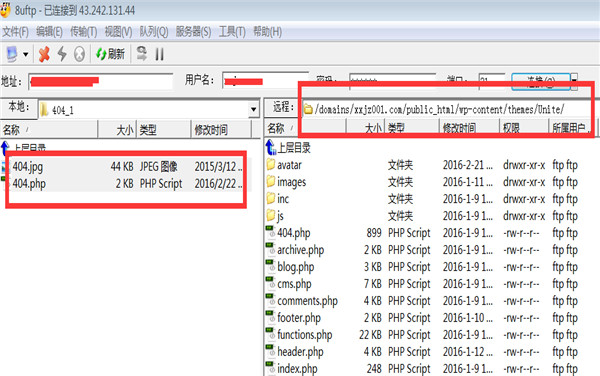Click the pause transfer icon

[160, 54]
